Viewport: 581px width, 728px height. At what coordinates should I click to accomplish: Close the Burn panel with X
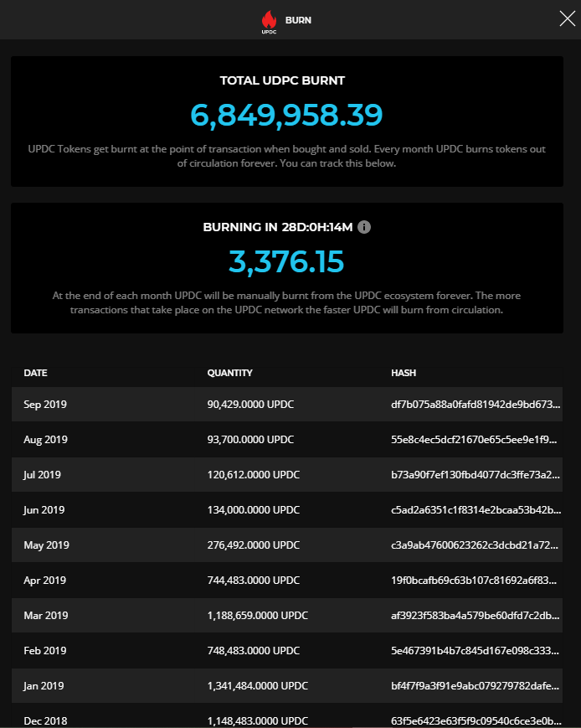point(567,19)
